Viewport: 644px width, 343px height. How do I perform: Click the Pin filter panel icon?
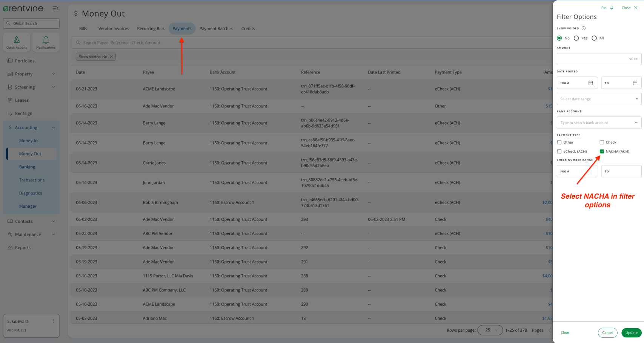611,8
